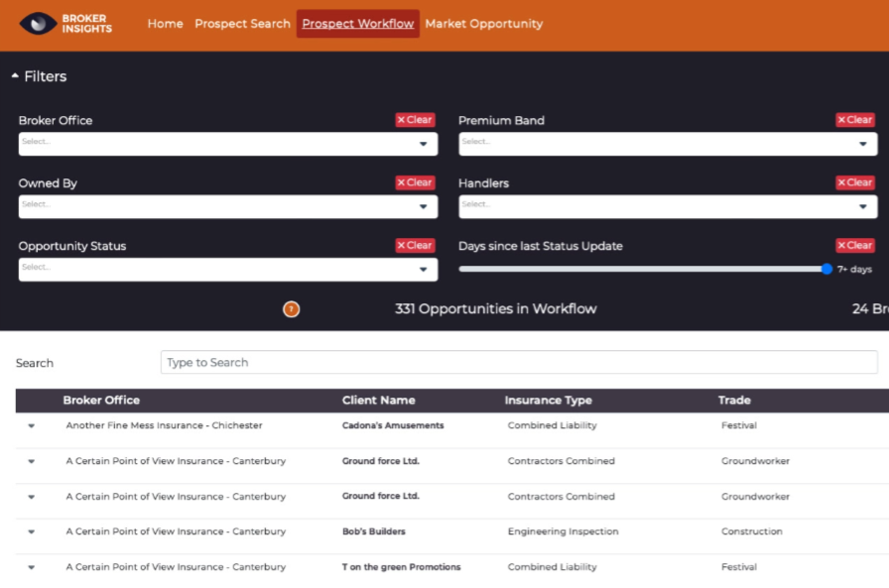
Task: Expand the Bob's Builders row
Action: click(31, 531)
